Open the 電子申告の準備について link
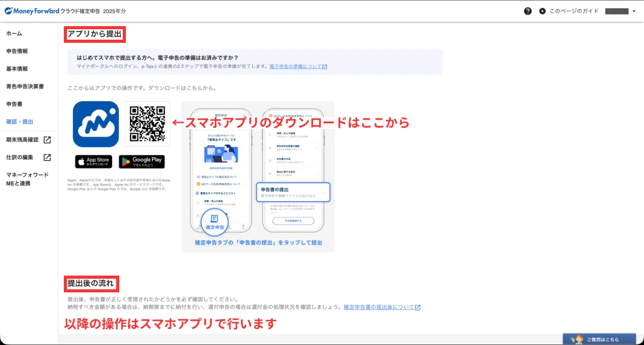The height and width of the screenshot is (345, 644). [298, 66]
